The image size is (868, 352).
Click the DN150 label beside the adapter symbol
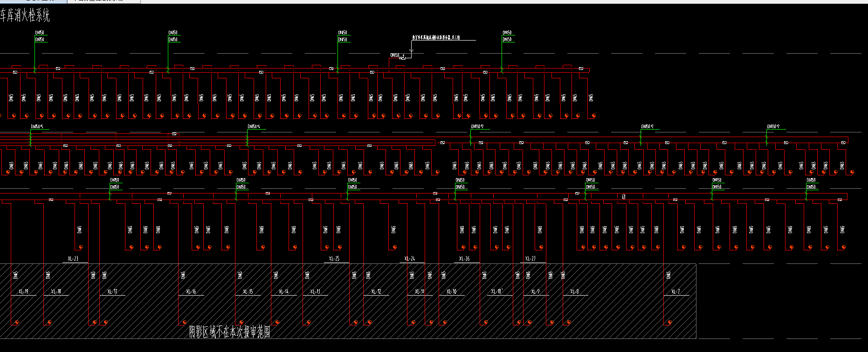(x=394, y=55)
